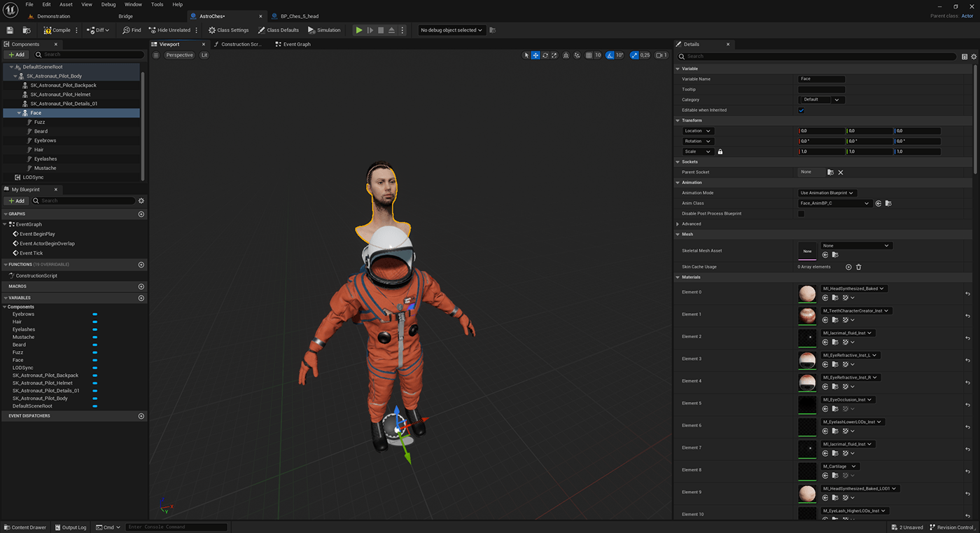The height and width of the screenshot is (533, 980).
Task: Uncheck the Editable when Inherited checkbox
Action: click(801, 110)
